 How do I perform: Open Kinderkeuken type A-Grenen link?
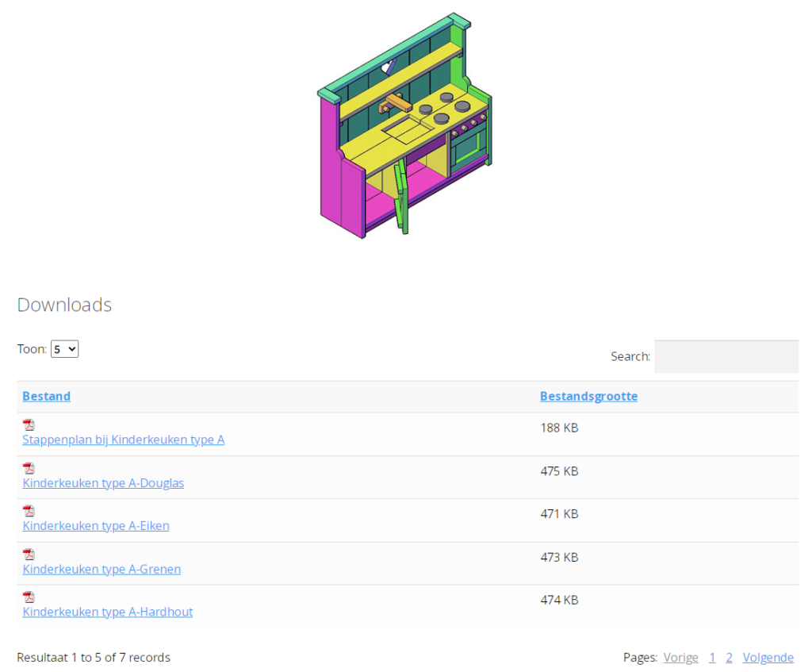[x=101, y=569]
